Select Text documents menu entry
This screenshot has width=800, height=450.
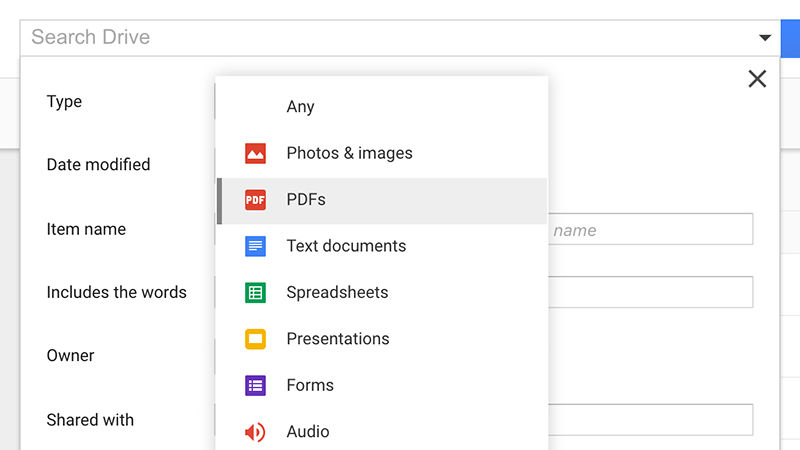tap(346, 246)
